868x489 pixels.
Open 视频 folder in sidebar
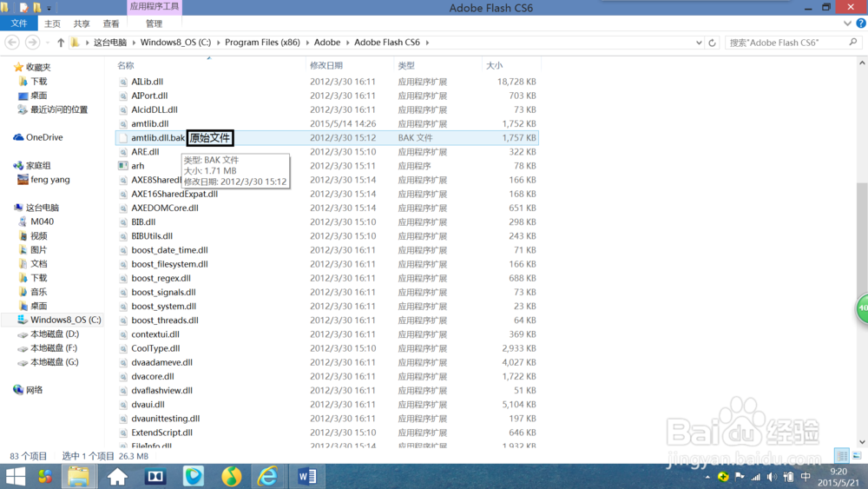coord(32,236)
